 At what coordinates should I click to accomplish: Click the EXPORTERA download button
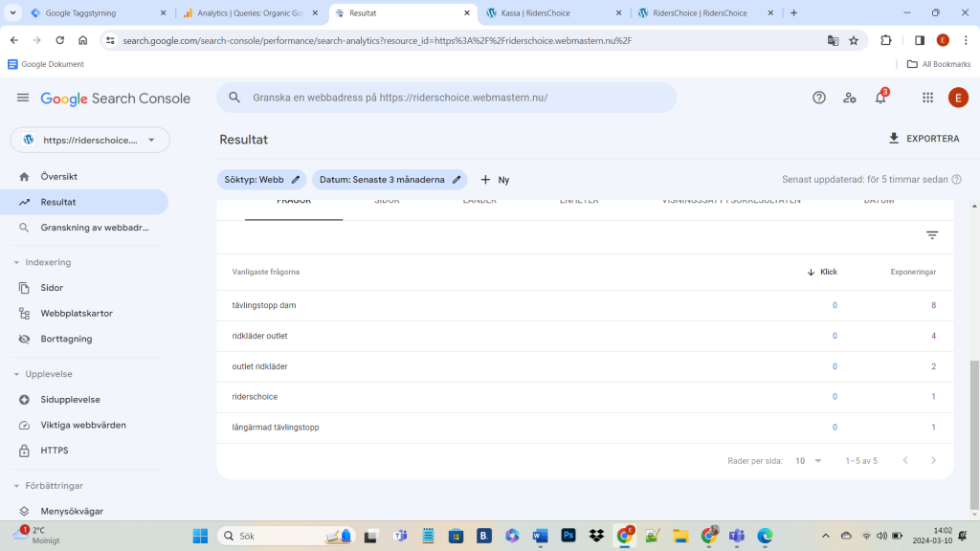click(x=924, y=139)
